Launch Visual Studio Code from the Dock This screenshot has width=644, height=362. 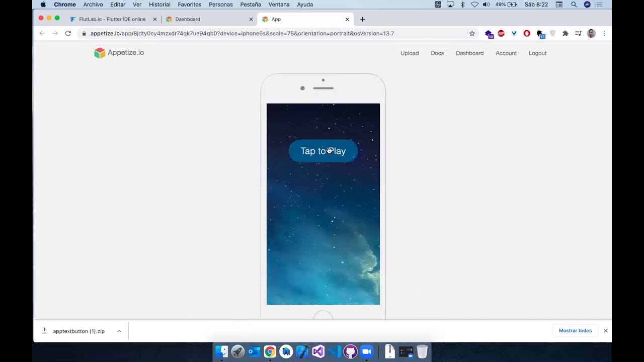tap(335, 351)
